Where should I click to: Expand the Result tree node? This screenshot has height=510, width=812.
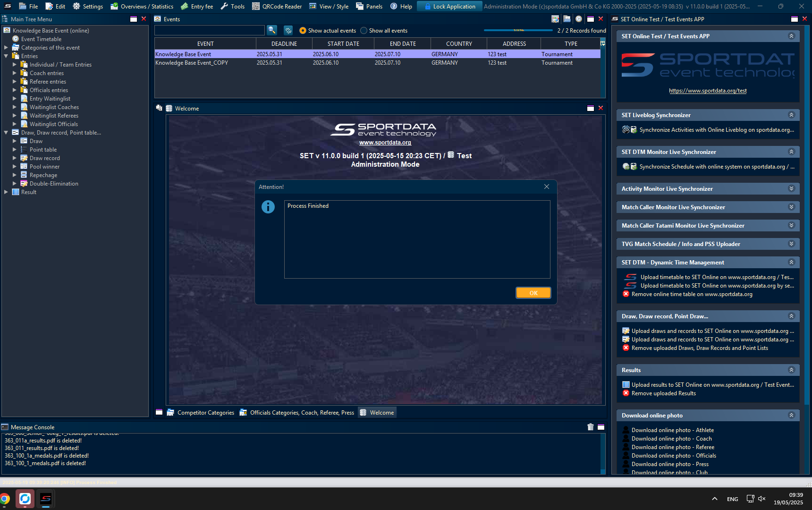(6, 192)
